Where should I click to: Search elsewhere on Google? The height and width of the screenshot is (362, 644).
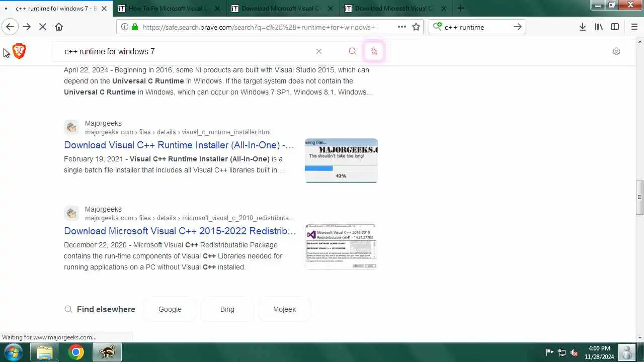170,309
